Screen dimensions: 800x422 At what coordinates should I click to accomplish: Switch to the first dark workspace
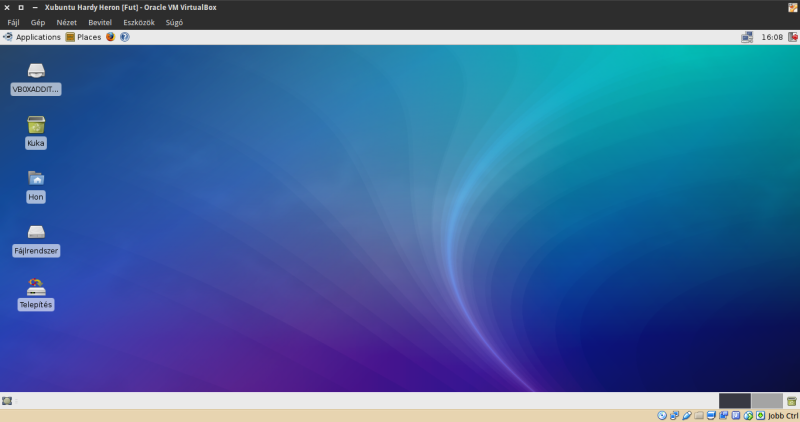735,401
